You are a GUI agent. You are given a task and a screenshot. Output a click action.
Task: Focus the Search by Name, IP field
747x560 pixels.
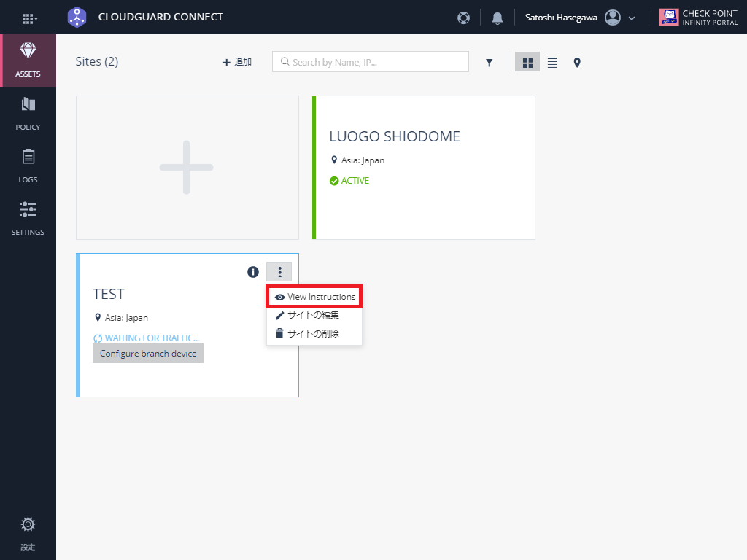[x=370, y=62]
